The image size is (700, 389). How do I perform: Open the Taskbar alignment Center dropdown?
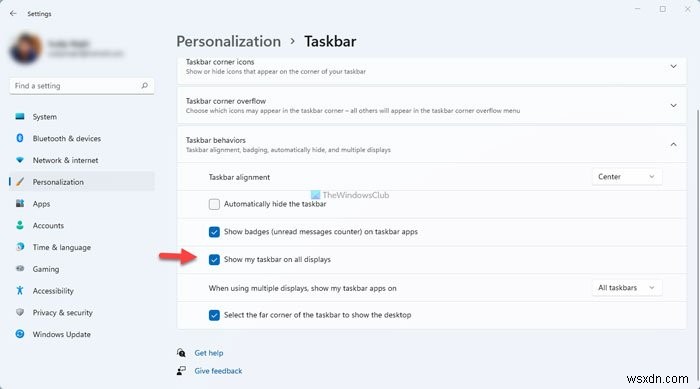point(627,177)
